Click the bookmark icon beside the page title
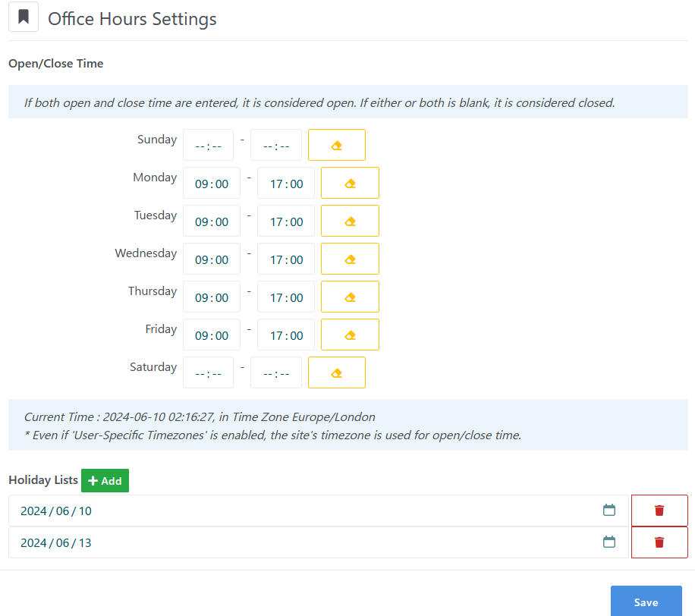 click(23, 17)
